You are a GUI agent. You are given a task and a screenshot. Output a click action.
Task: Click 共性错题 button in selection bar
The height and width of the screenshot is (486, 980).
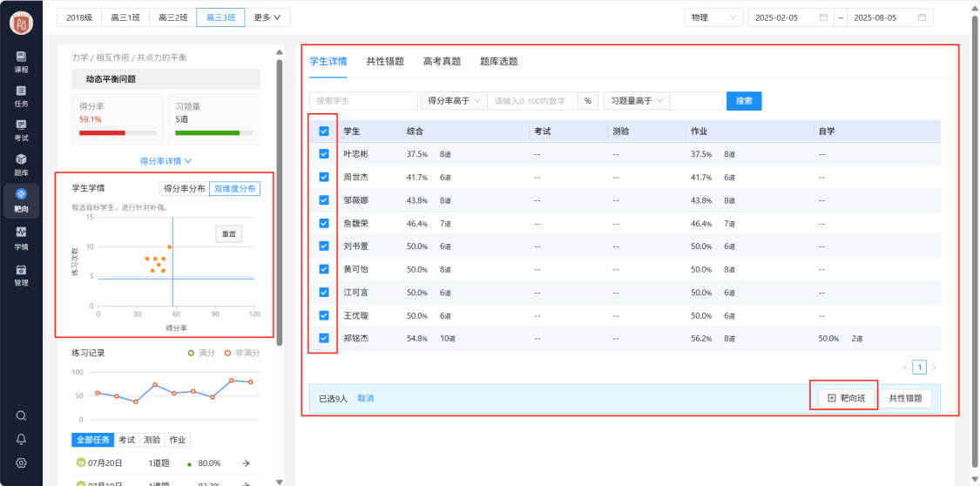coord(906,398)
